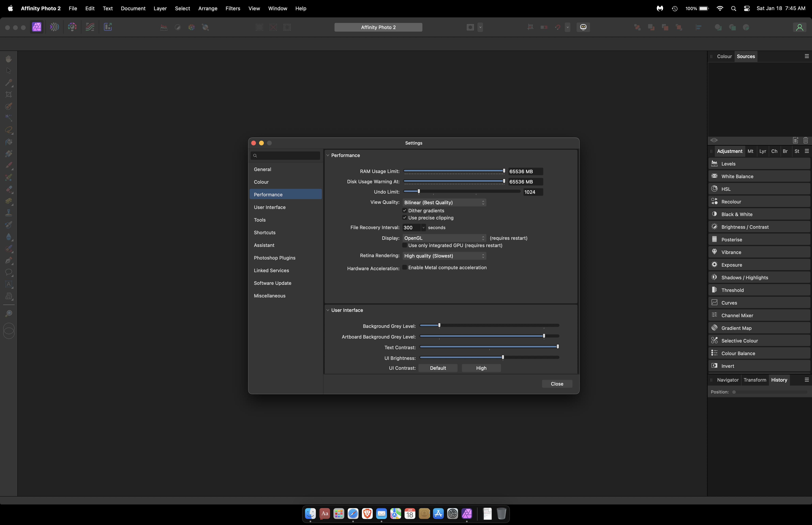The width and height of the screenshot is (812, 525).
Task: Select the Zoom tool magnifier
Action: pos(9,313)
